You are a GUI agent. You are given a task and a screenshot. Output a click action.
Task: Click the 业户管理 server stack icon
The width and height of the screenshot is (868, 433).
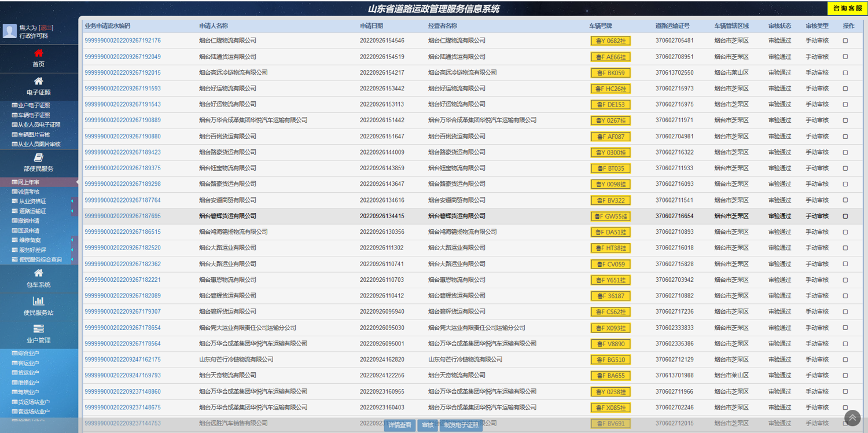coord(38,329)
